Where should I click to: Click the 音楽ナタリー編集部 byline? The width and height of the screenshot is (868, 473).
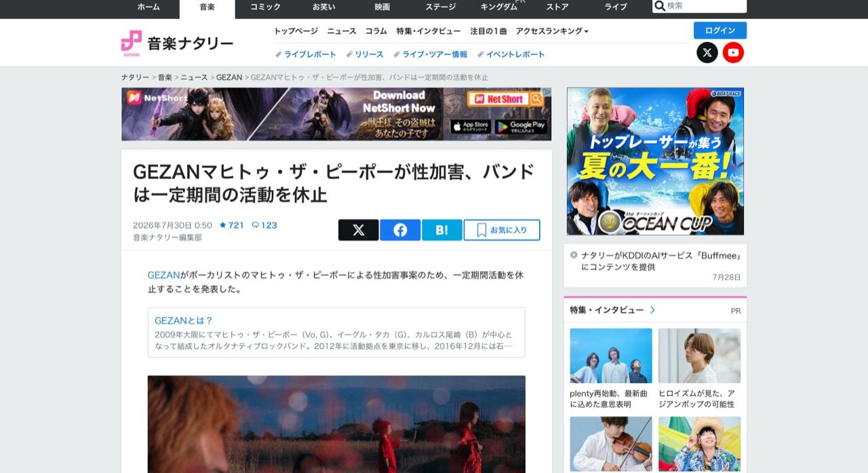[x=167, y=237]
